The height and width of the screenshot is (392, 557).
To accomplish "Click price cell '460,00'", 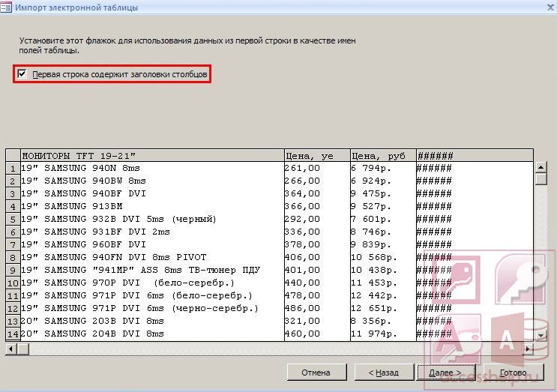I will coord(317,334).
